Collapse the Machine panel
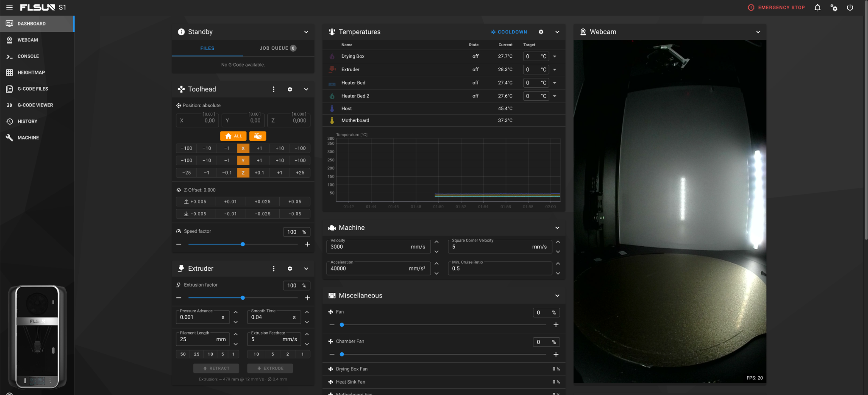 [x=557, y=228]
